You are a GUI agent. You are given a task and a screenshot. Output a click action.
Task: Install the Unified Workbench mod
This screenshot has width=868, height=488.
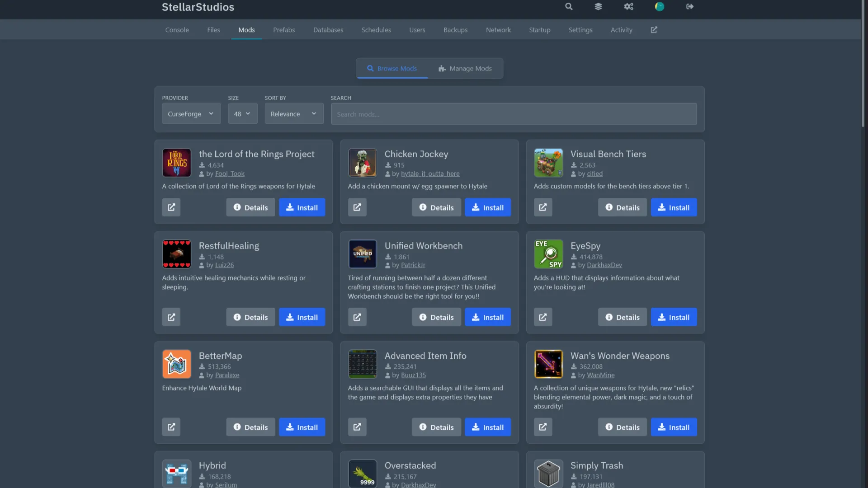pyautogui.click(x=487, y=317)
